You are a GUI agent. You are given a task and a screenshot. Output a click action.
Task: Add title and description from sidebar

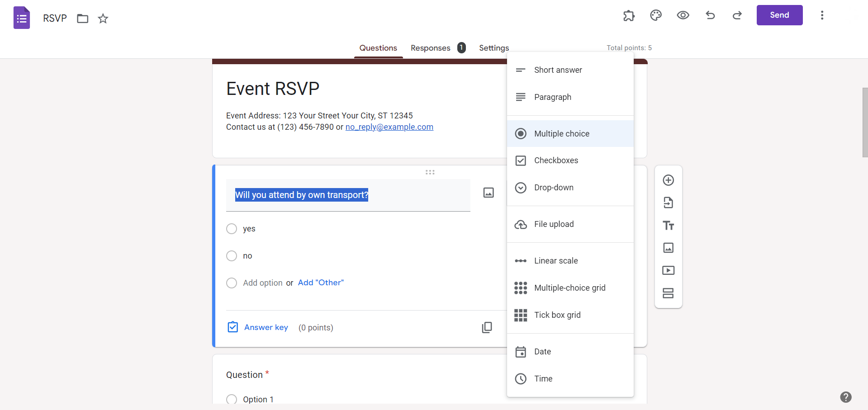pos(668,225)
